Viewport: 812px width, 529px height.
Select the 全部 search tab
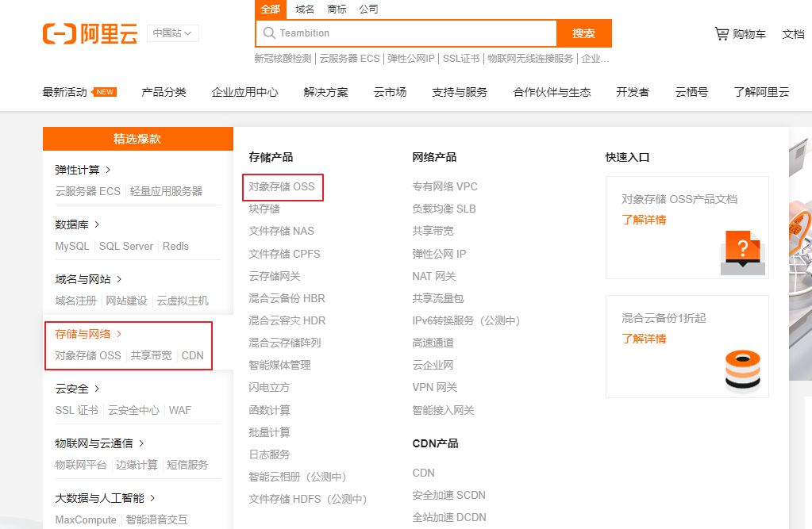coord(271,10)
